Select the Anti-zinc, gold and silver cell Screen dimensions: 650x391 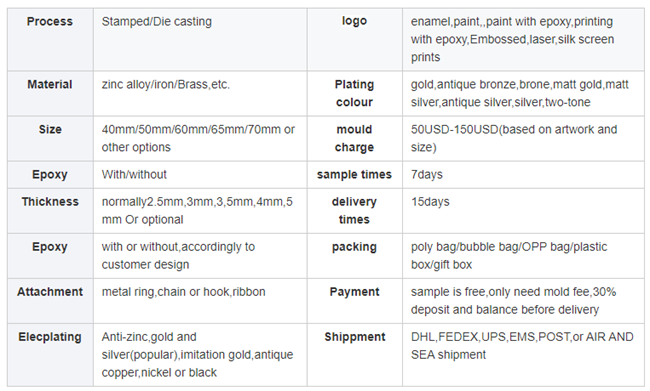(200, 355)
